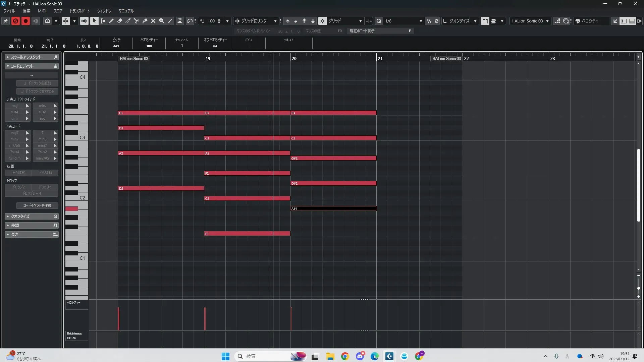This screenshot has height=362, width=644.
Task: Toggle acoustic feedback speaker button
Action: point(84,21)
